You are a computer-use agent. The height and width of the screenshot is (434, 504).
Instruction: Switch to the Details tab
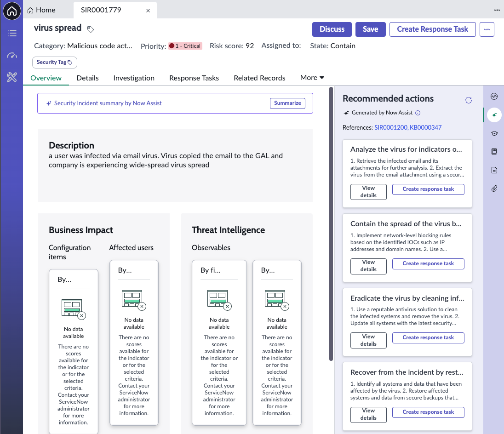pos(87,78)
